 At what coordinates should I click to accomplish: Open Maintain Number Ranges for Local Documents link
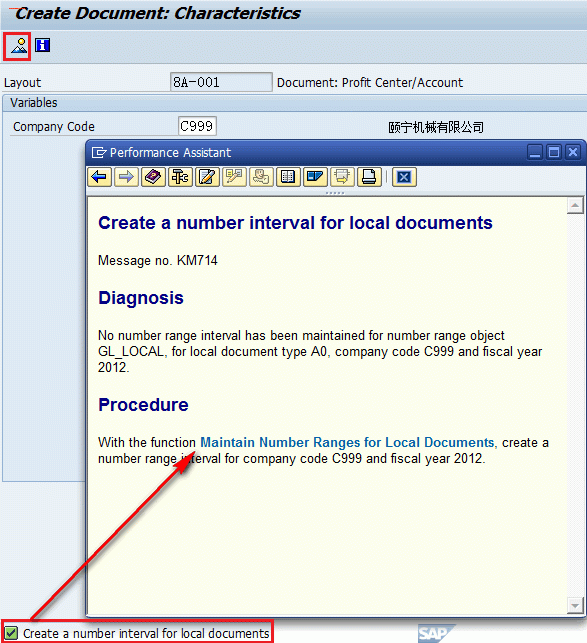347,442
